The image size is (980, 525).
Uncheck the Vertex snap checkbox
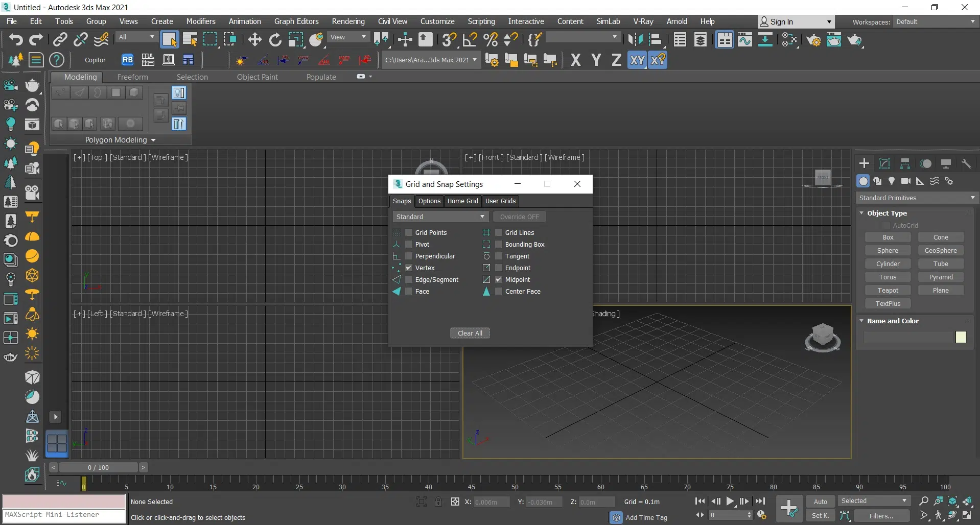(409, 268)
